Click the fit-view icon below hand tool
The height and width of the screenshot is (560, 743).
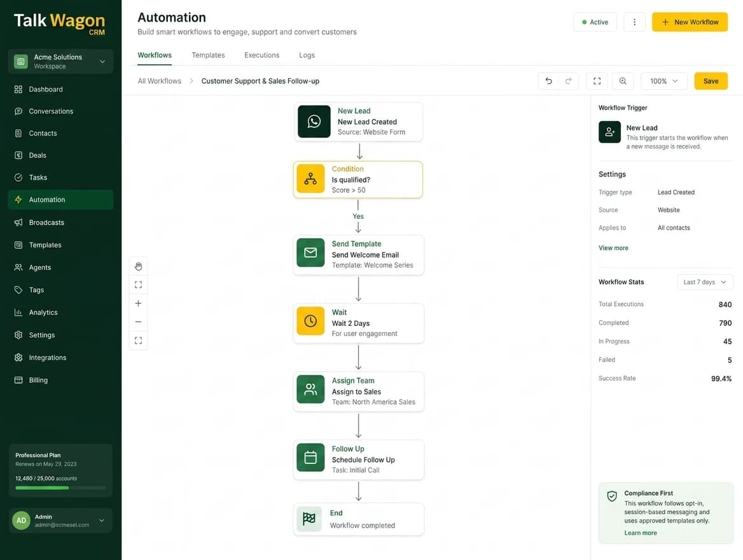139,285
